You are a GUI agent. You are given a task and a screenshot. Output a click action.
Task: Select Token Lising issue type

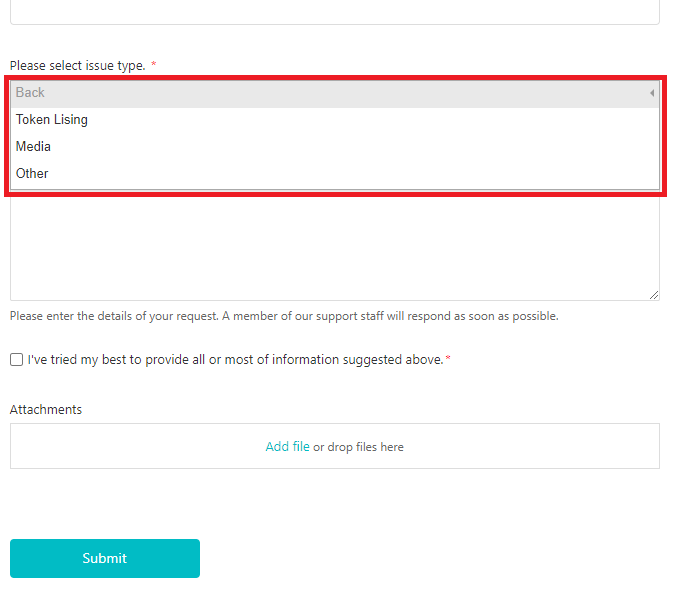[52, 120]
